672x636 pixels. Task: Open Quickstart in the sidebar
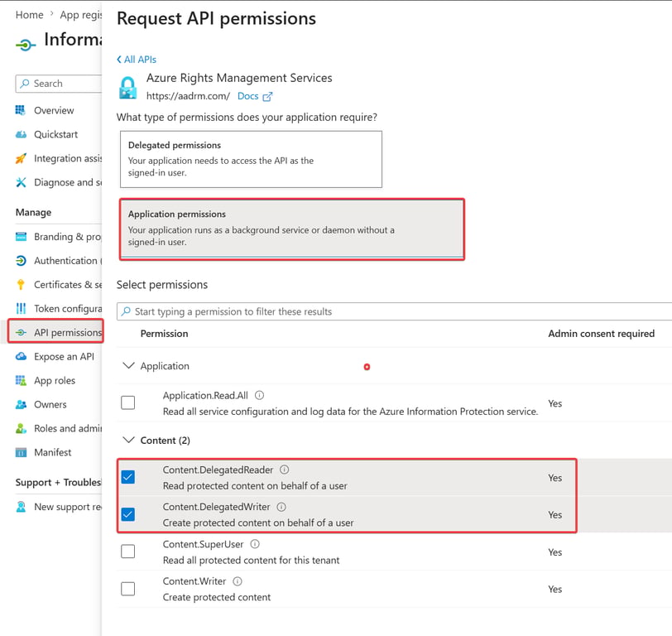(x=55, y=134)
